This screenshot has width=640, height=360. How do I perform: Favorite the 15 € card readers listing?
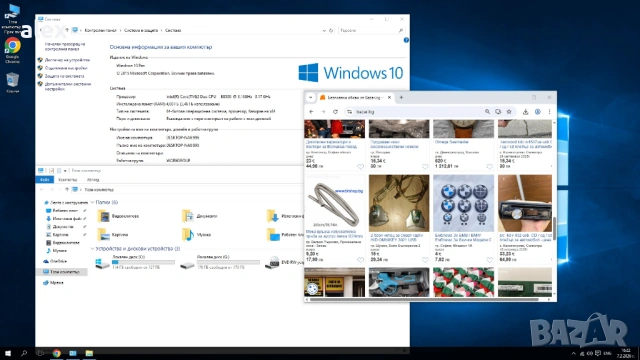425,260
